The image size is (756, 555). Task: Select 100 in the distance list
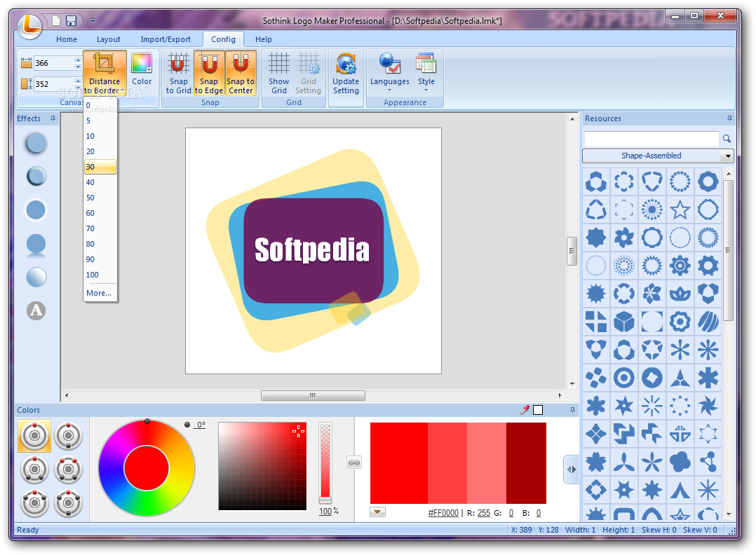pyautogui.click(x=100, y=275)
